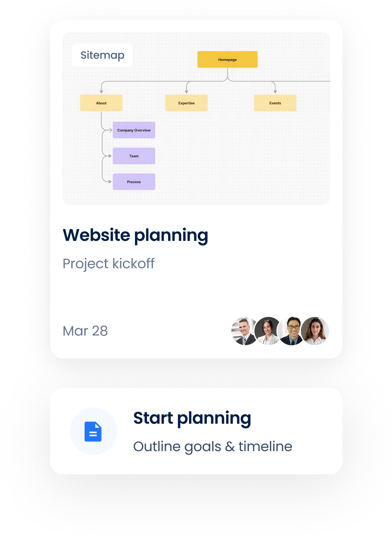Select the About sitemap node
Screen dimensions: 392x537
pos(101,103)
